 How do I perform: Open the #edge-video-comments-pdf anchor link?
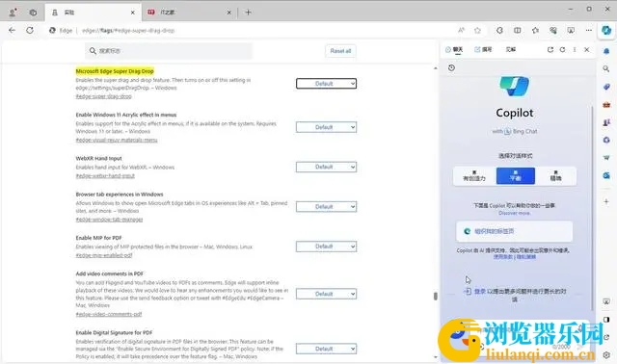click(x=109, y=314)
